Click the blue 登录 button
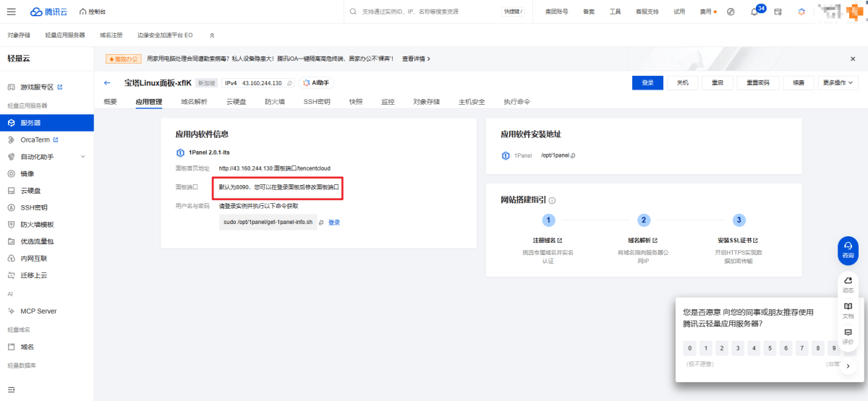The height and width of the screenshot is (401, 868). tap(647, 82)
